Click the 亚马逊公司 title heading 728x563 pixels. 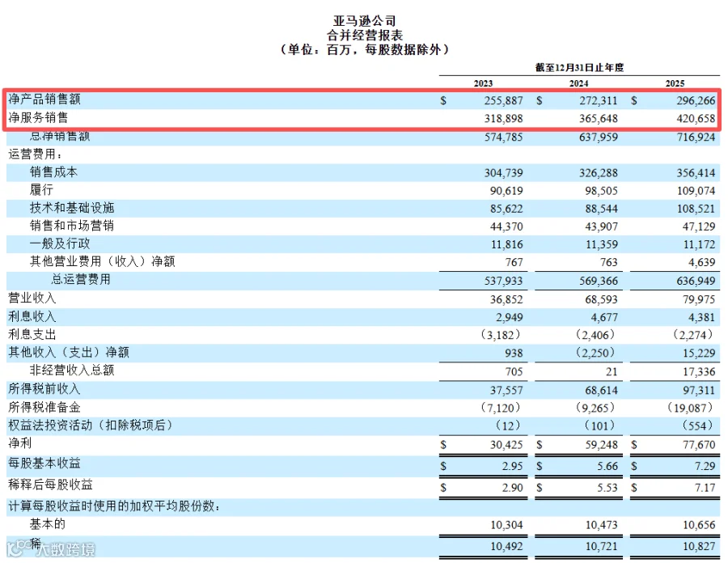click(x=365, y=21)
